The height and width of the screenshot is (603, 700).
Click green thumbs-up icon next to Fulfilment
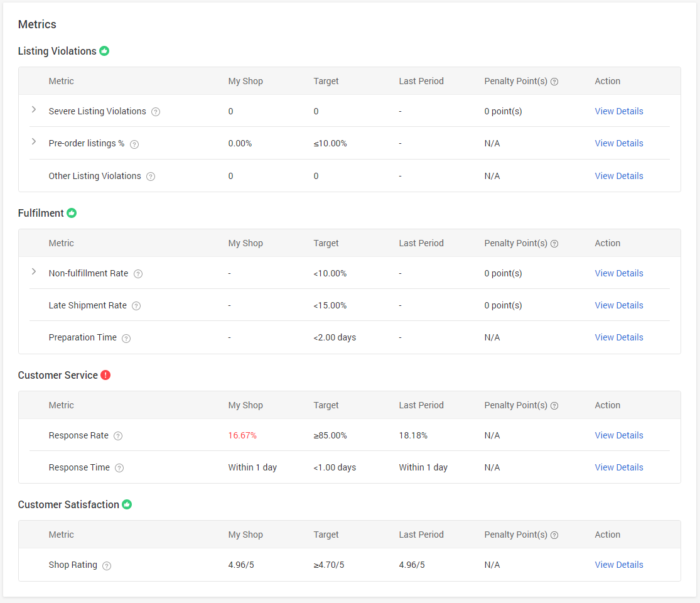(x=72, y=213)
